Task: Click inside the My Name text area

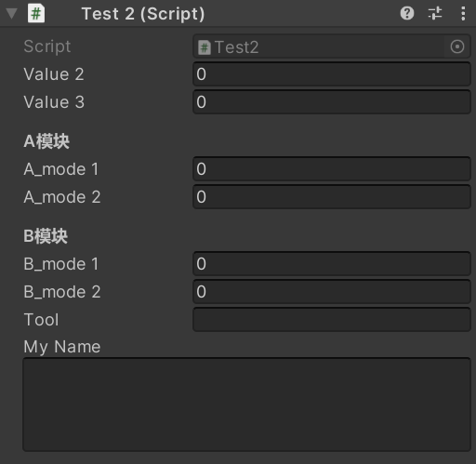Action: pos(246,404)
